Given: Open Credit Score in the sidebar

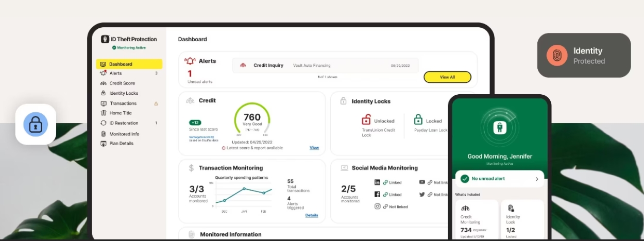Looking at the screenshot, I should click(x=122, y=83).
